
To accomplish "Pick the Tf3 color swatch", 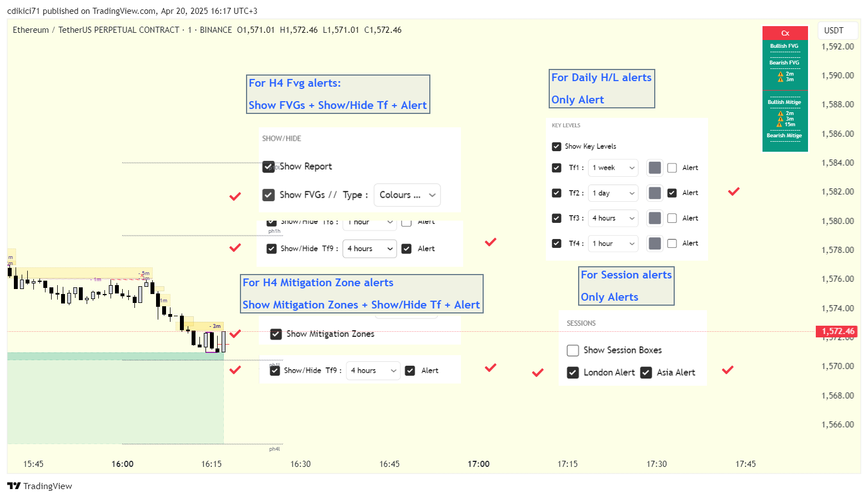I will click(655, 218).
